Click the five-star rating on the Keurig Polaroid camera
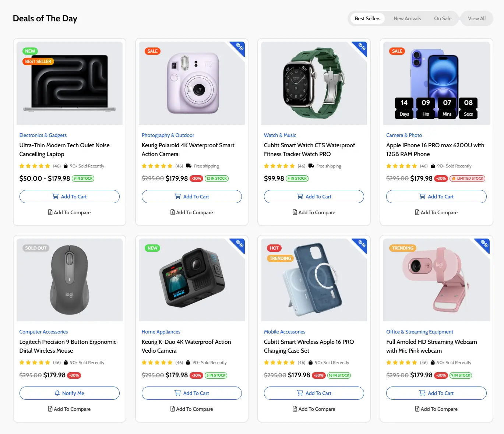 [157, 166]
